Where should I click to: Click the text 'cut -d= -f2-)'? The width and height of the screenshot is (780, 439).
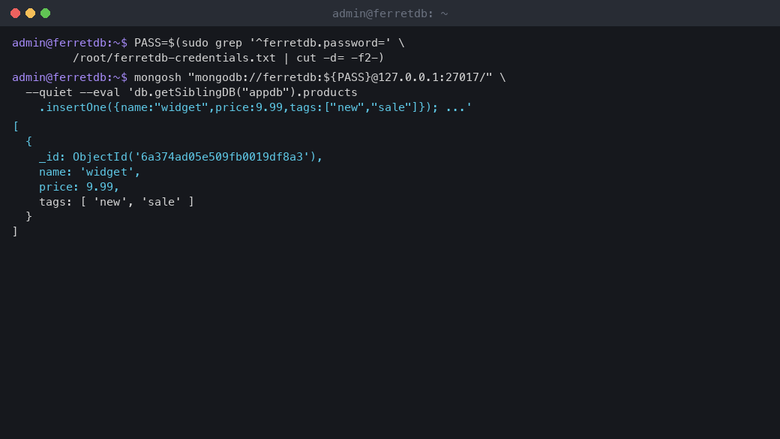pyautogui.click(x=340, y=58)
